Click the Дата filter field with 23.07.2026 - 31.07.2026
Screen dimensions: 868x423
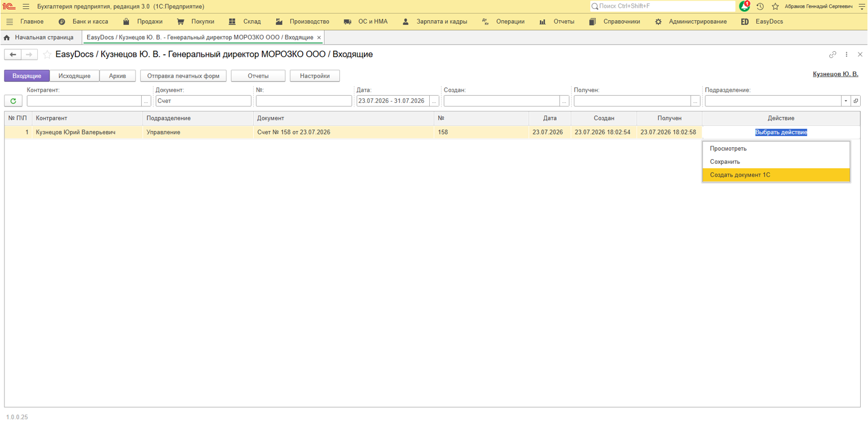[393, 101]
